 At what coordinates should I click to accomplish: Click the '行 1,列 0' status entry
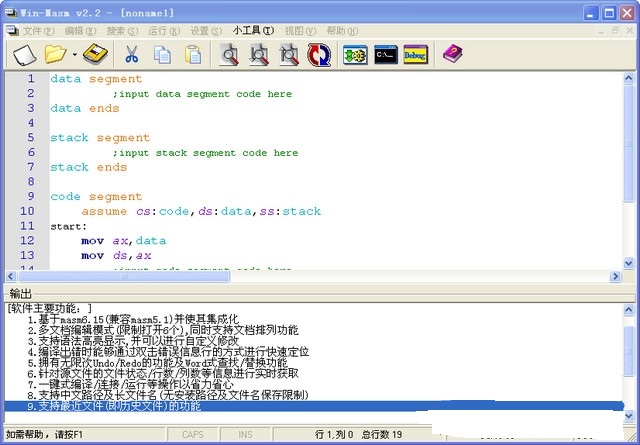[334, 434]
